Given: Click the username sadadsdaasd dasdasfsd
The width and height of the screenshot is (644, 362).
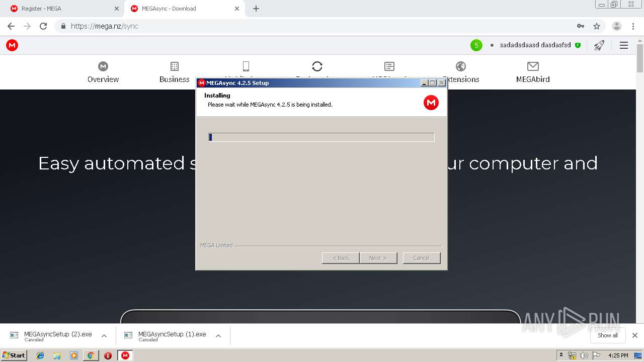Looking at the screenshot, I should pyautogui.click(x=535, y=45).
